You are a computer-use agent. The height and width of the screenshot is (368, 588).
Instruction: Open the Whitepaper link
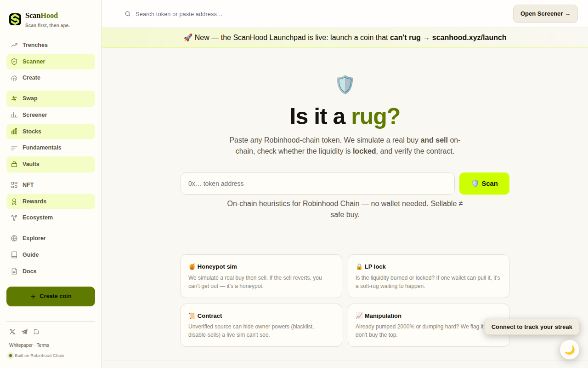[21, 345]
